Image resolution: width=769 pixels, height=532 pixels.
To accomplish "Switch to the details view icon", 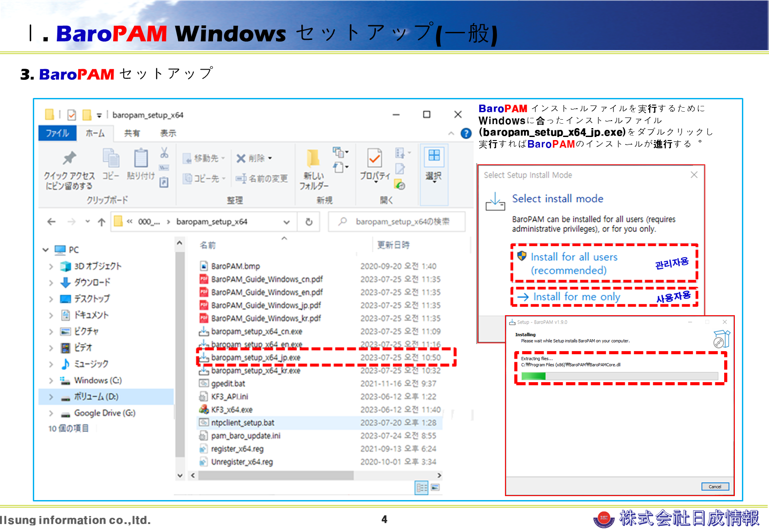I will tap(422, 488).
